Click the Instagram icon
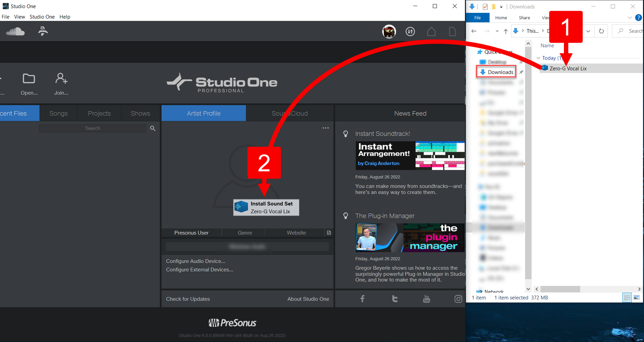 click(x=458, y=299)
